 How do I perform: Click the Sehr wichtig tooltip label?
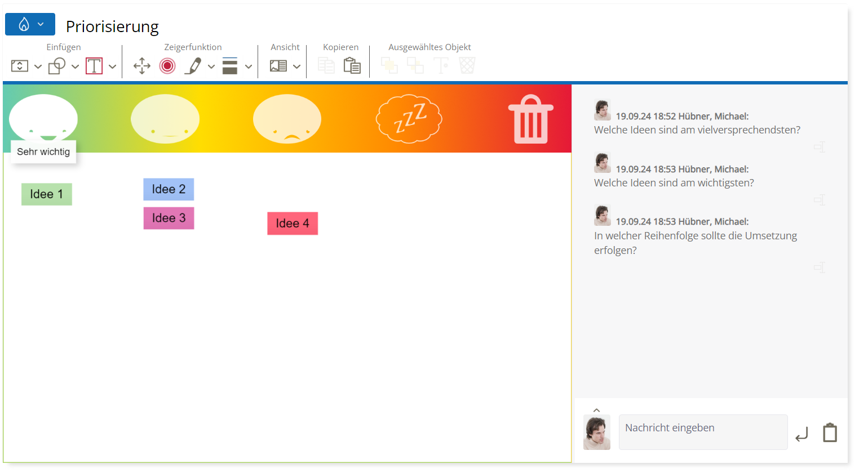coord(43,152)
